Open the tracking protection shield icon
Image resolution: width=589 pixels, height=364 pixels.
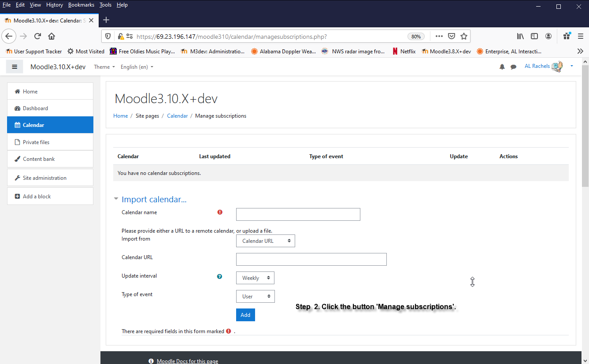[x=108, y=36]
